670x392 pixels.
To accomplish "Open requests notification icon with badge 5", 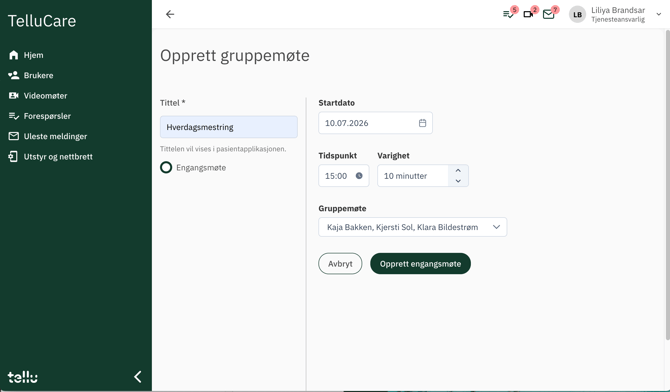I will tap(509, 14).
